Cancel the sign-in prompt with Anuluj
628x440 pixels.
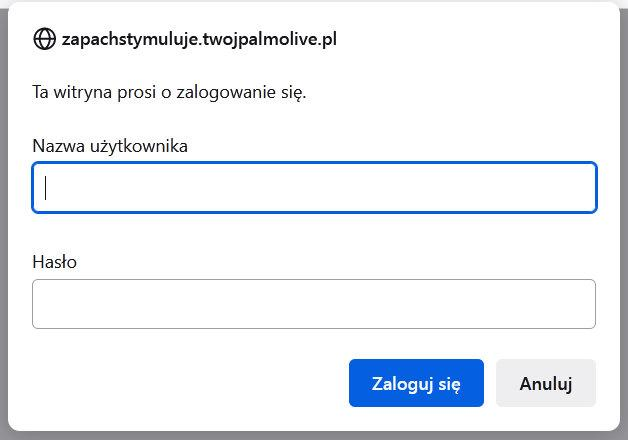(x=545, y=383)
